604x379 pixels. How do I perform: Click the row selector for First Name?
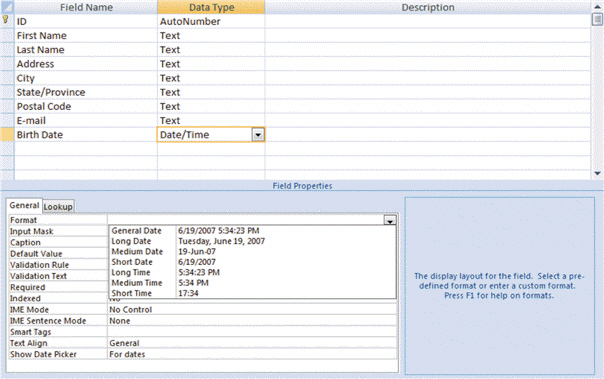tap(7, 36)
